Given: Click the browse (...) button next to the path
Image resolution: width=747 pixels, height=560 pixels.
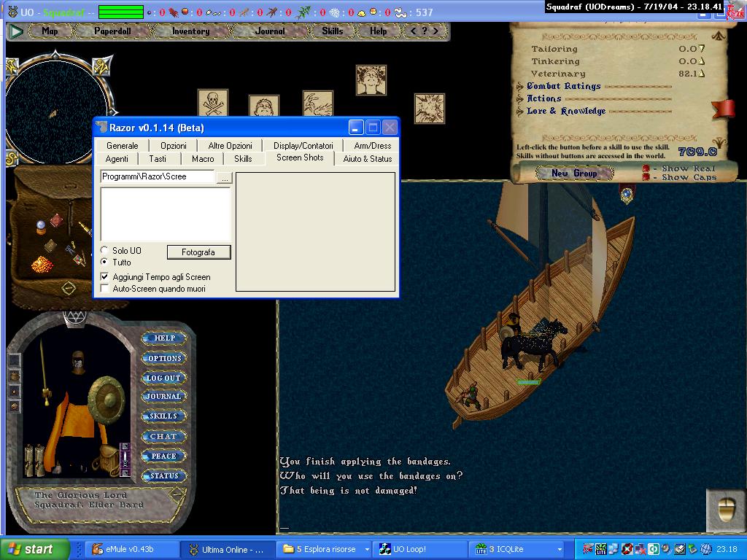Looking at the screenshot, I should click(225, 178).
